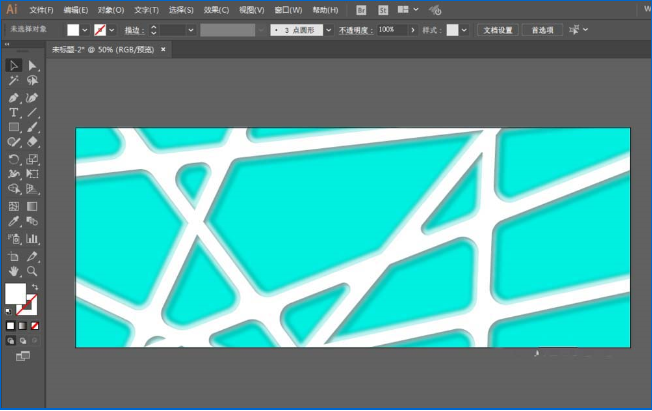Select the Type (T) tool

click(14, 113)
